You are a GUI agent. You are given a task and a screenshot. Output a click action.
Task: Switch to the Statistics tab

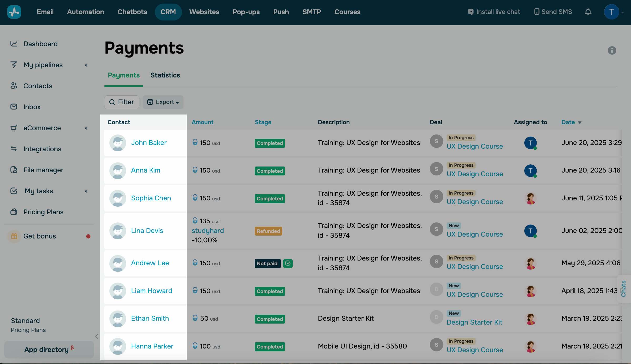(165, 75)
